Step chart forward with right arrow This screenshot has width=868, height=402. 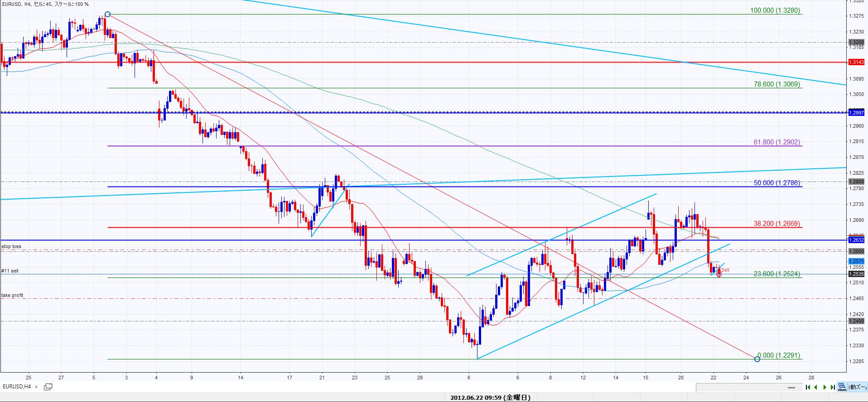[x=825, y=387]
